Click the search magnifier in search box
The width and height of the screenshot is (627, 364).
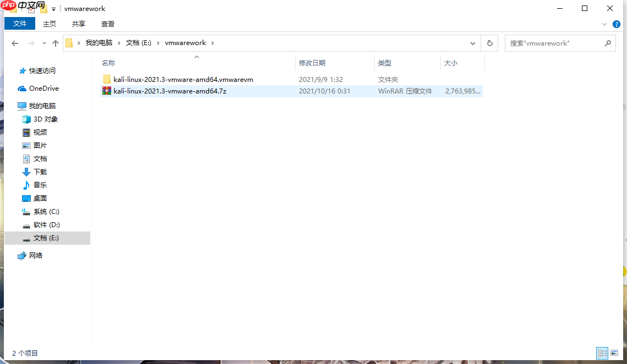click(x=608, y=43)
